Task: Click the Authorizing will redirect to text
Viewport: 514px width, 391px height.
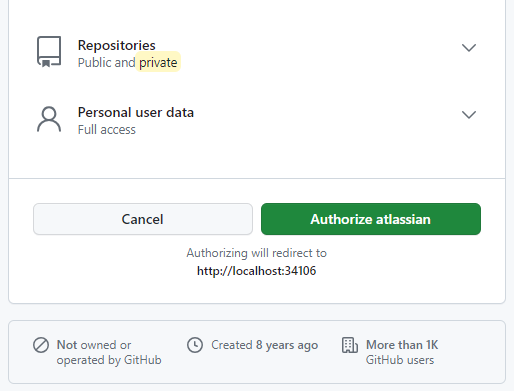Action: click(256, 253)
